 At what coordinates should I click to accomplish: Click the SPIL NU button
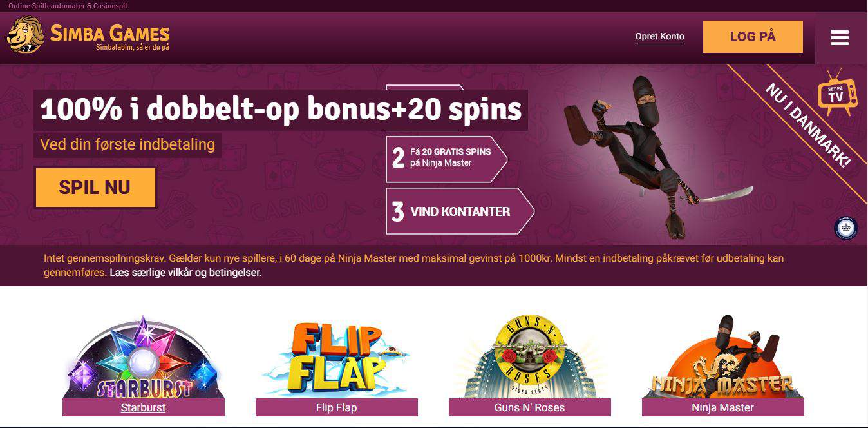click(x=95, y=188)
